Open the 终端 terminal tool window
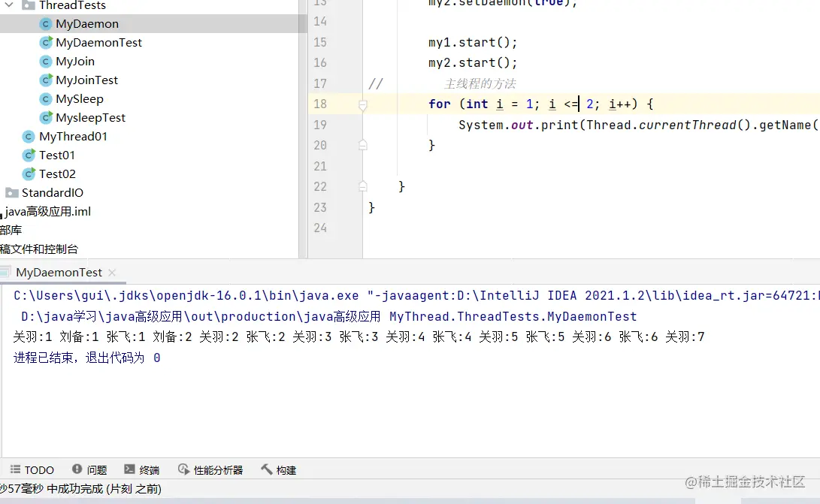The image size is (820, 504). 149,470
